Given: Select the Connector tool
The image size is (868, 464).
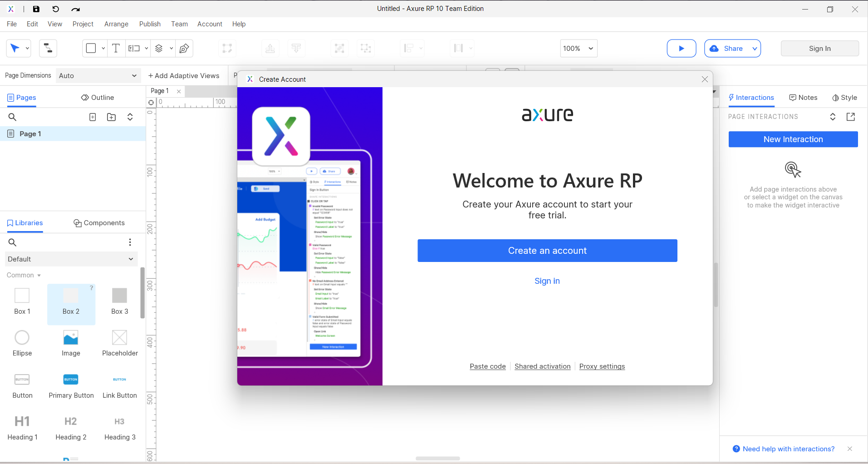Looking at the screenshot, I should 48,48.
